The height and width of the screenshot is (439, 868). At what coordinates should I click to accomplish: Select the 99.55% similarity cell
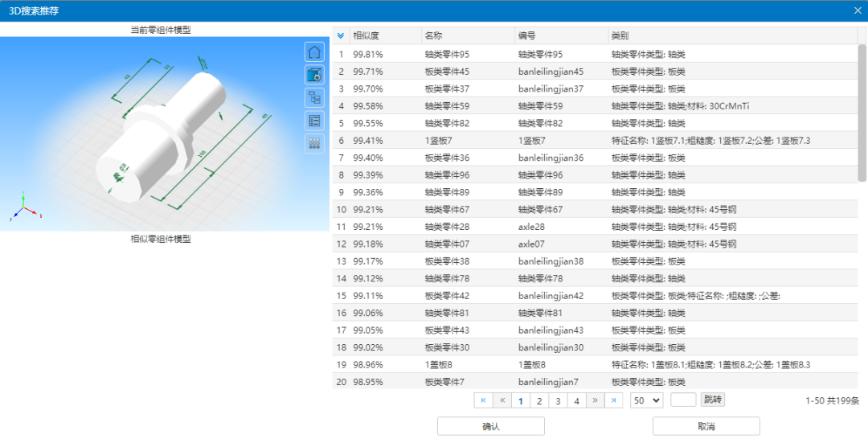pos(385,123)
